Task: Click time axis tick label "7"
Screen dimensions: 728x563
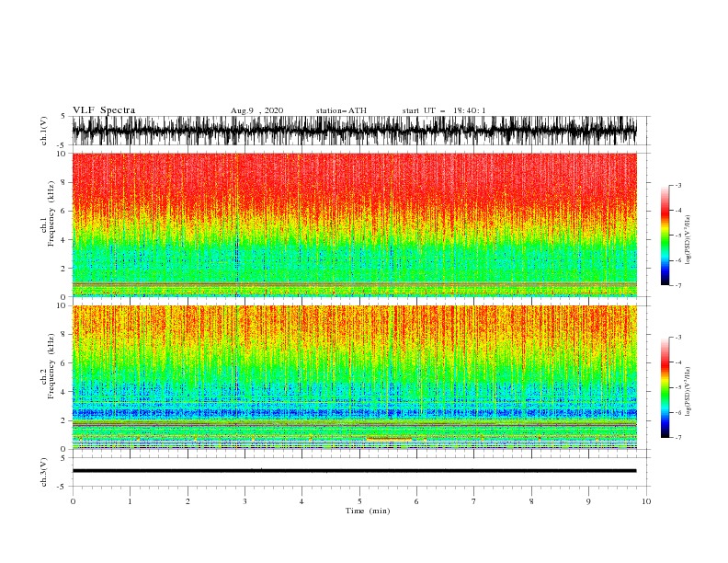Action: 474,501
